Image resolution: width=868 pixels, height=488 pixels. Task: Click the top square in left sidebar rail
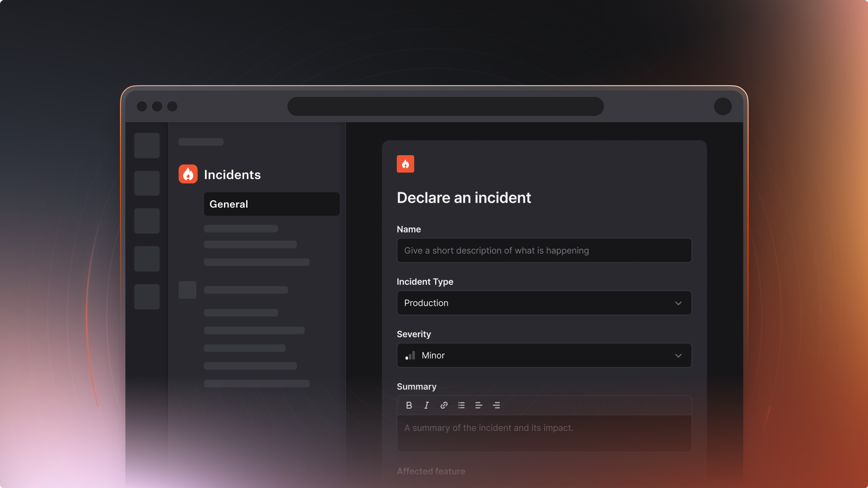[x=147, y=145]
